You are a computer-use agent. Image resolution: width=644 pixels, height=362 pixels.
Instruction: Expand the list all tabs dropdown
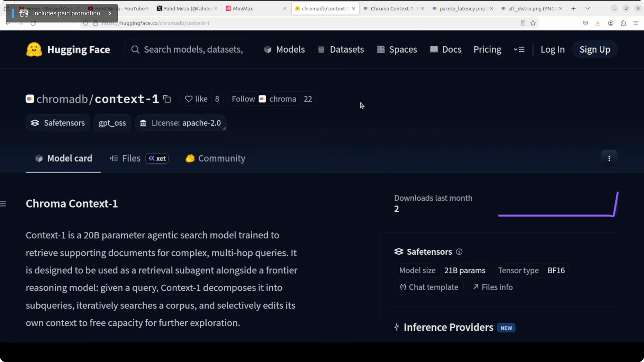point(588,9)
